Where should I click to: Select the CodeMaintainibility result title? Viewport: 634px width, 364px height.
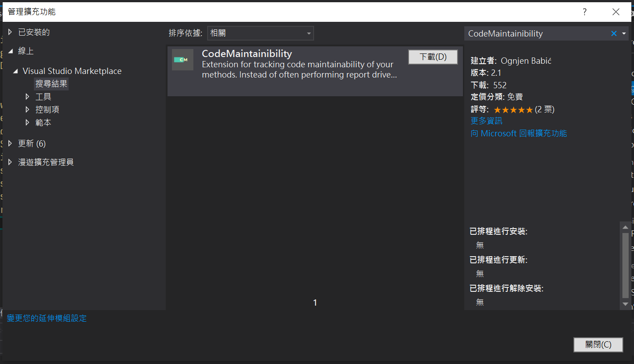pos(247,53)
